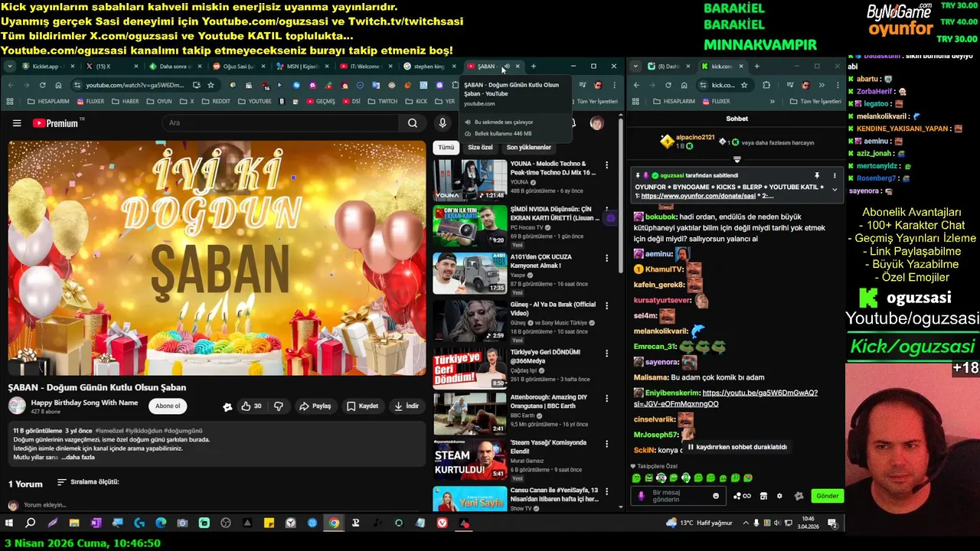This screenshot has width=980, height=551.
Task: Select the Size özel filter chip
Action: coord(480,148)
